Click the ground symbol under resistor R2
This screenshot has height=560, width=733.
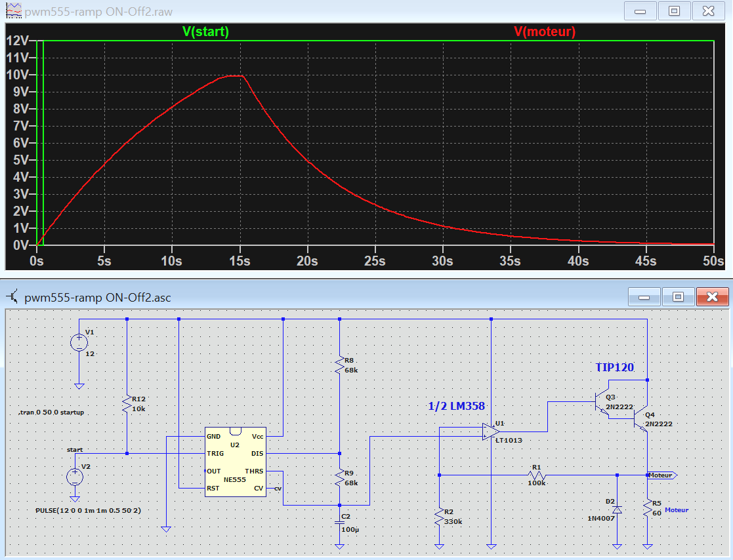coord(440,546)
